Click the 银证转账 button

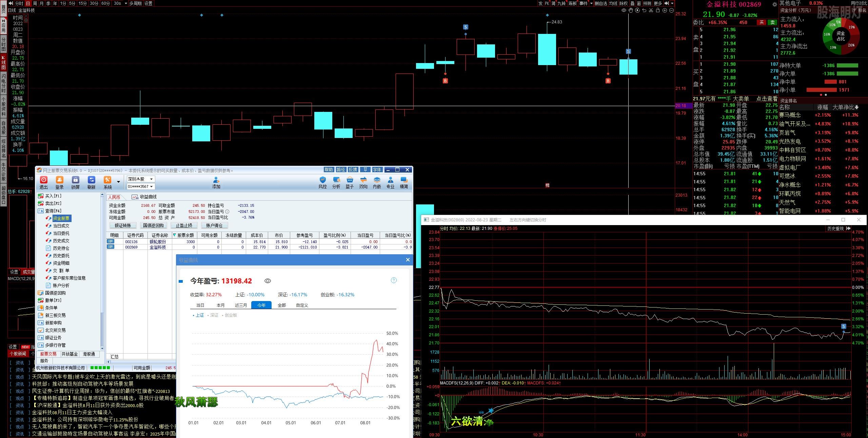pos(123,225)
